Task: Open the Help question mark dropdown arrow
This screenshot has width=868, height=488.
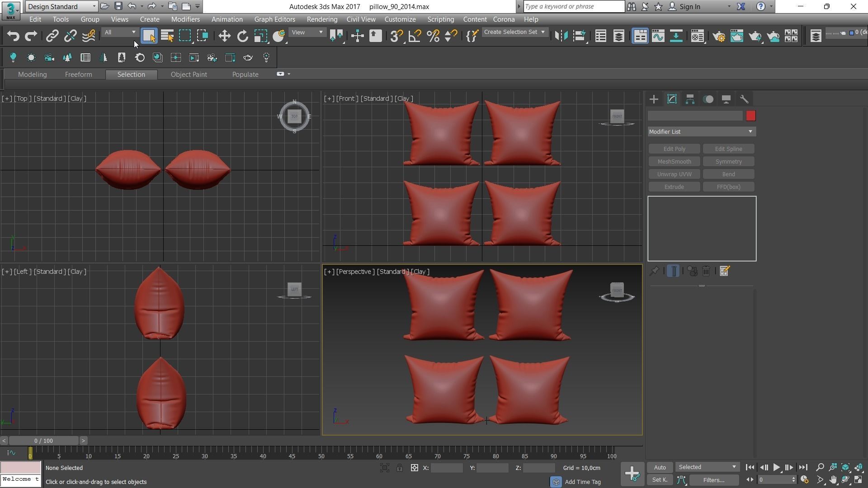Action: click(771, 6)
